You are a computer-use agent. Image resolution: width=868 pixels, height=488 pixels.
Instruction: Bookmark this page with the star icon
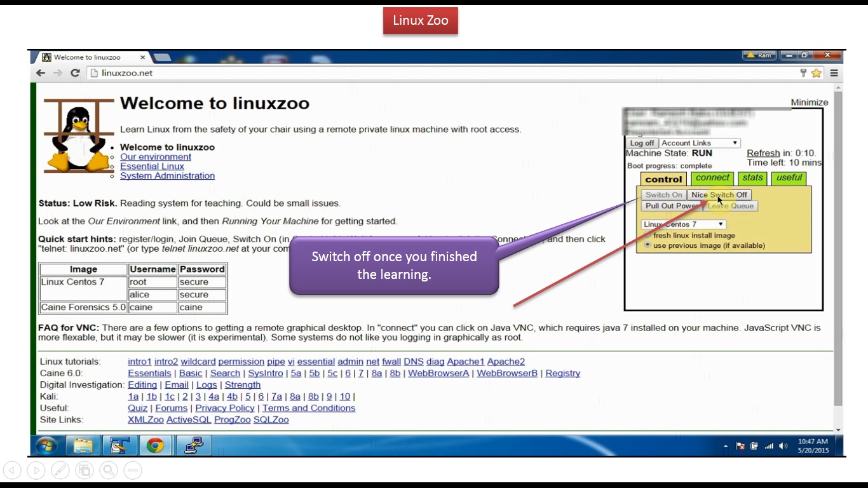click(x=817, y=73)
